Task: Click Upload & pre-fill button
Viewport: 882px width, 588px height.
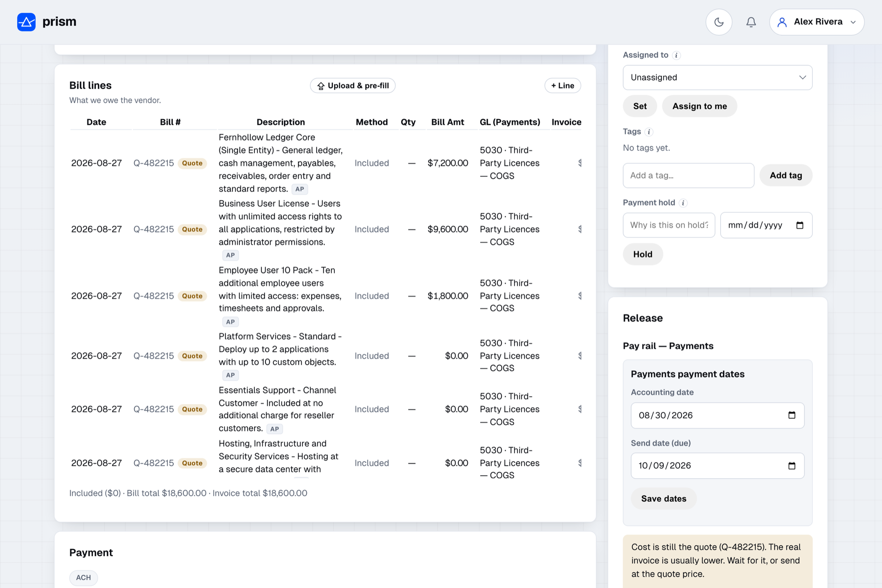Action: [353, 86]
